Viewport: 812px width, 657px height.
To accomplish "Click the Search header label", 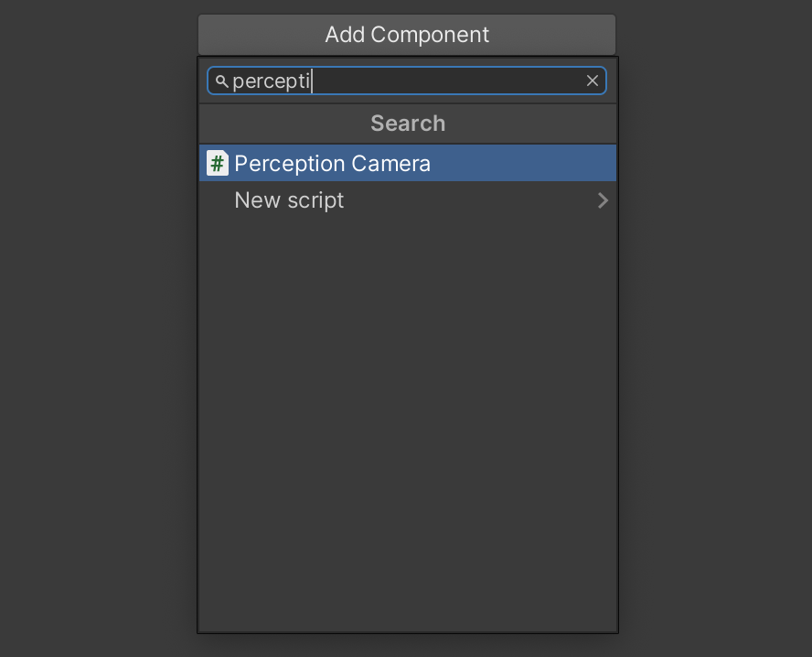I will [408, 124].
